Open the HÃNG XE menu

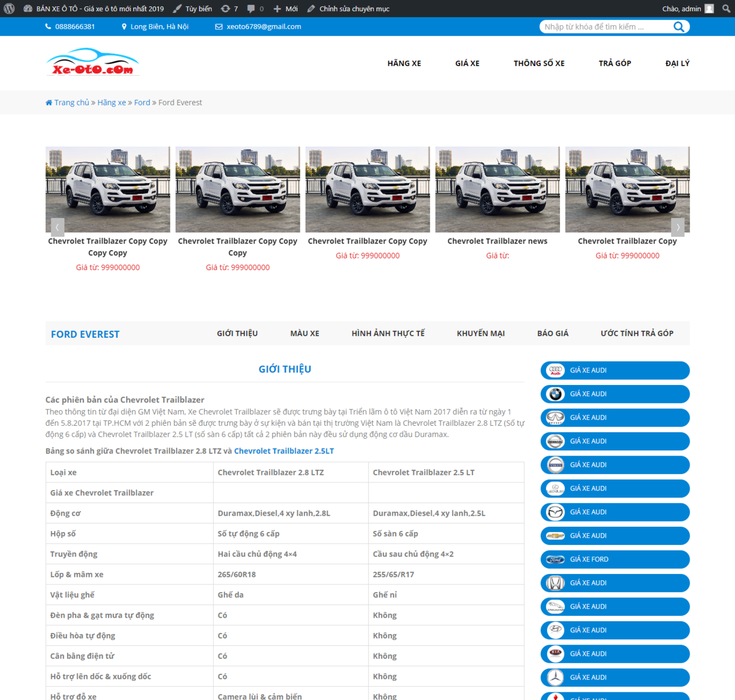pyautogui.click(x=404, y=63)
